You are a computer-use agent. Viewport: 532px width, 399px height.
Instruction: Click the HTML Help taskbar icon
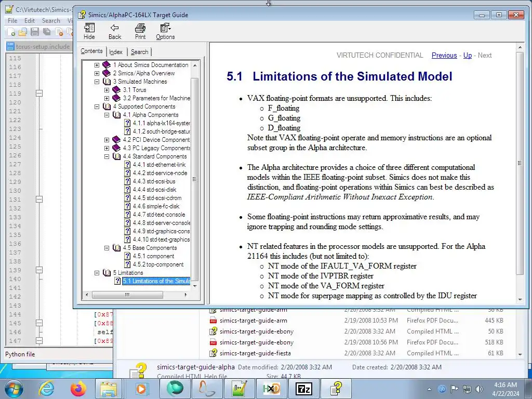click(336, 389)
